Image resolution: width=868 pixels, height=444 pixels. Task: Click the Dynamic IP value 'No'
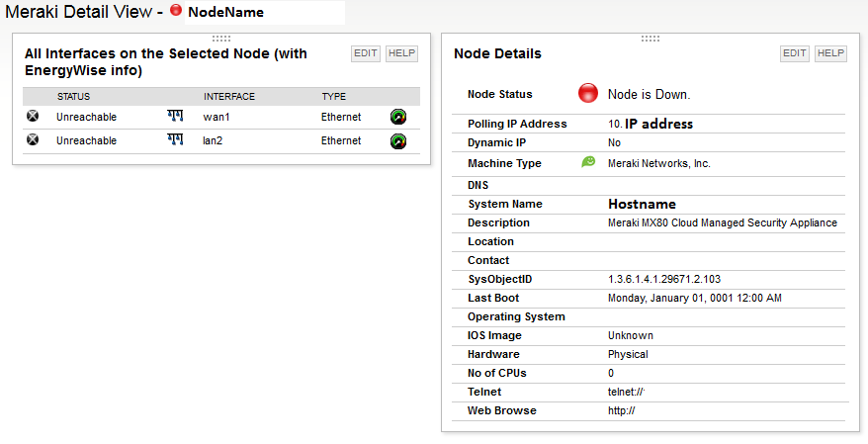pos(615,142)
